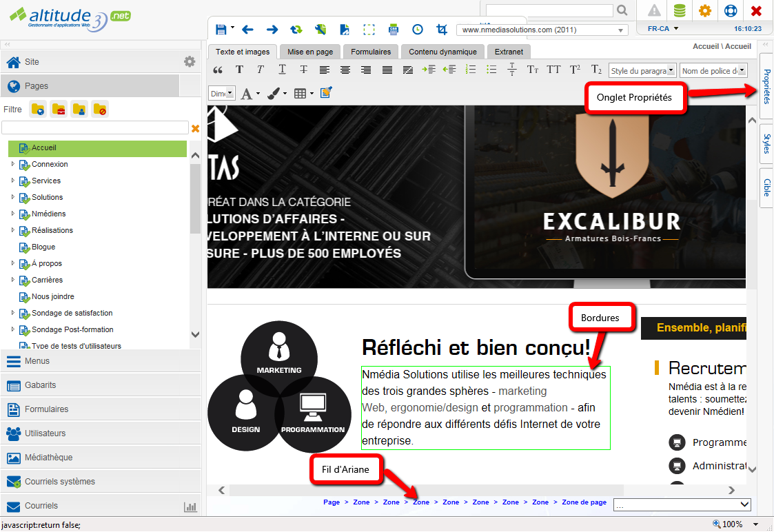Click the help lifebuoy icon
774x532 pixels.
click(731, 10)
